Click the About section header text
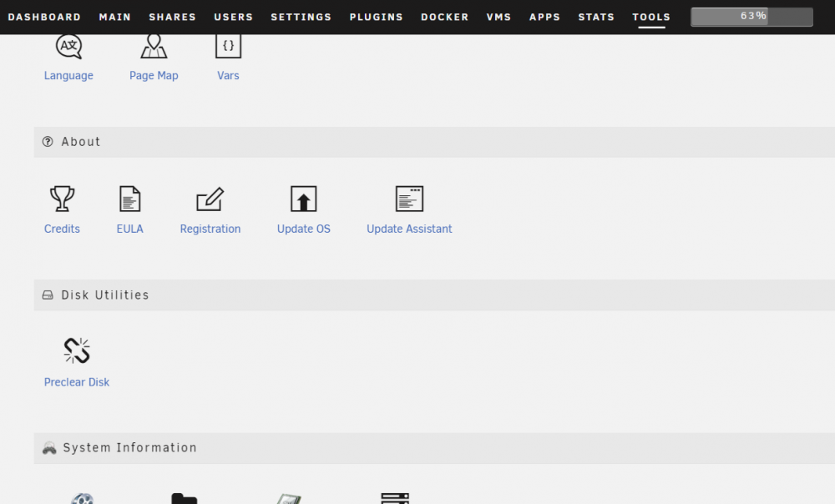Viewport: 835px width, 504px height. pyautogui.click(x=81, y=142)
